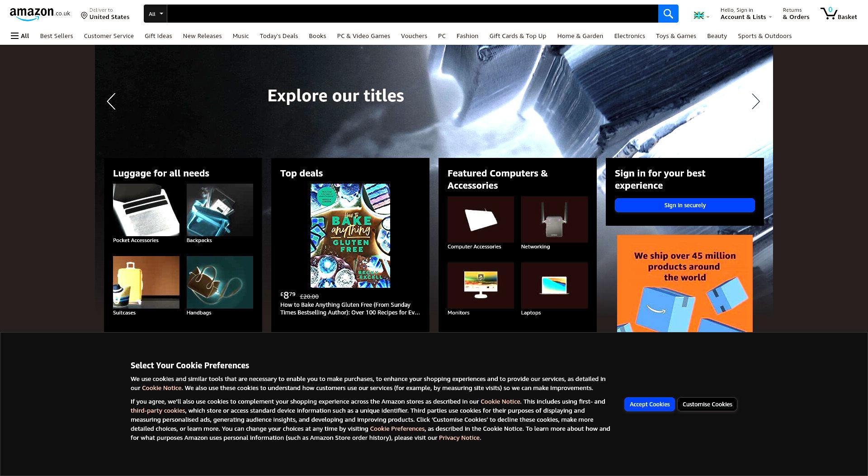Open the gluten free book cover
868x476 pixels.
(350, 236)
